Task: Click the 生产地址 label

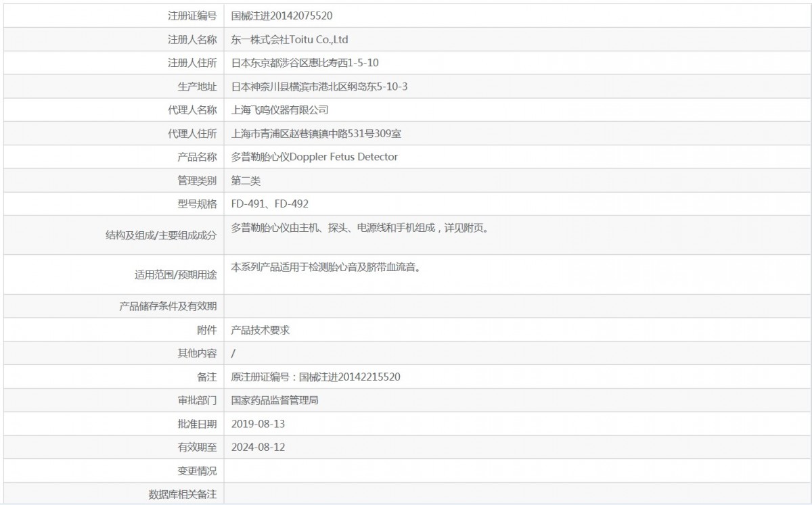Action: click(x=197, y=87)
